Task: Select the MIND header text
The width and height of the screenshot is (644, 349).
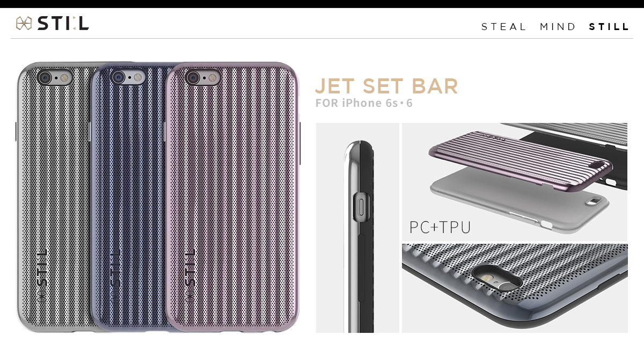Action: click(x=558, y=27)
